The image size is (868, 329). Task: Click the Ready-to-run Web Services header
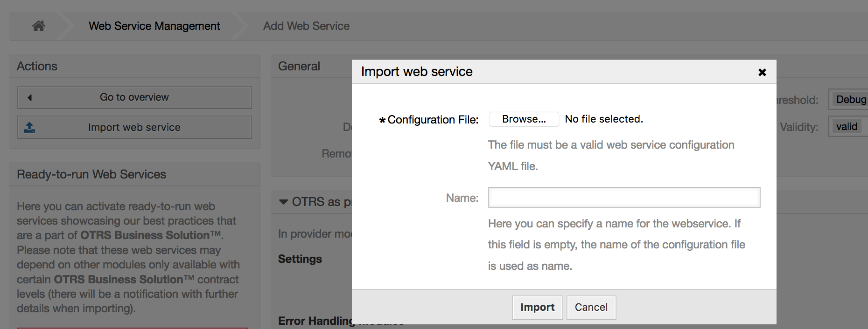(91, 174)
